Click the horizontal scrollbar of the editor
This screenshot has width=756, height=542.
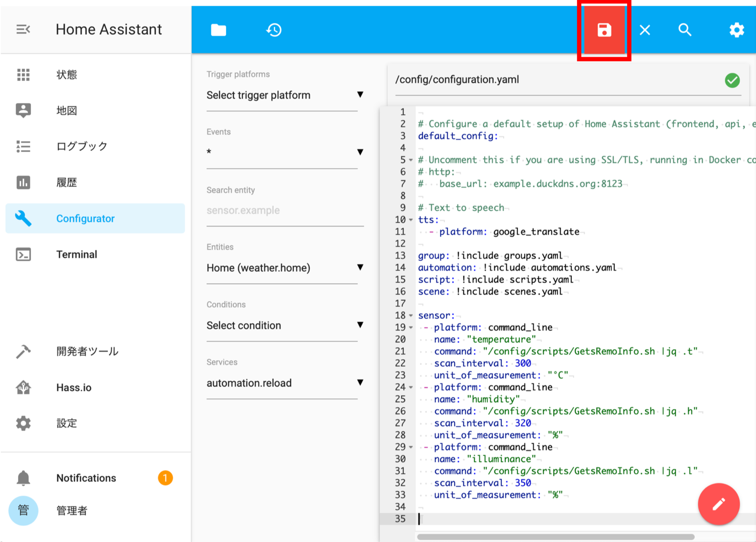[x=556, y=537]
